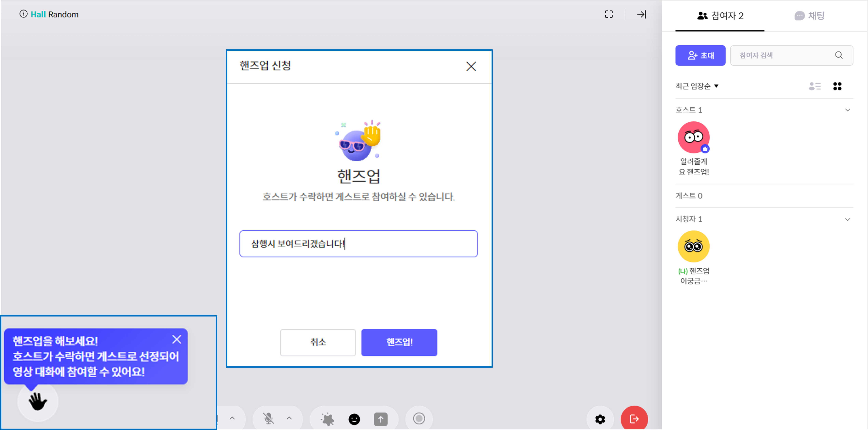Select the 참여자 2 tab
The height and width of the screenshot is (430, 868).
(720, 16)
